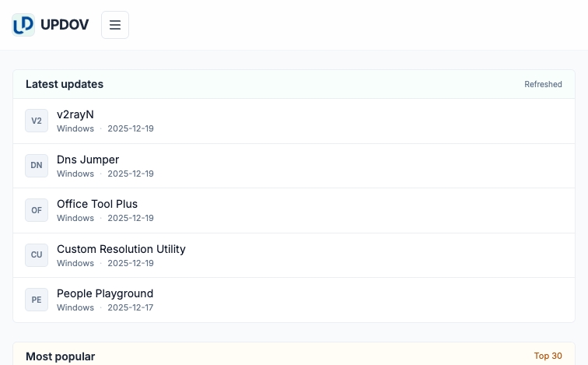Click the 2025-12-19 date under v2rayN
588x365 pixels.
131,128
